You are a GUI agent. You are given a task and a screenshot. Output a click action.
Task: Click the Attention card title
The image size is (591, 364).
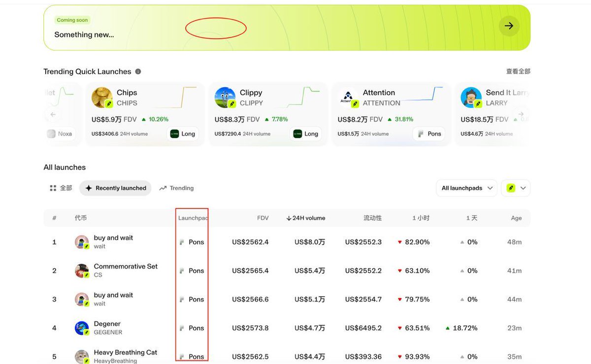point(379,92)
